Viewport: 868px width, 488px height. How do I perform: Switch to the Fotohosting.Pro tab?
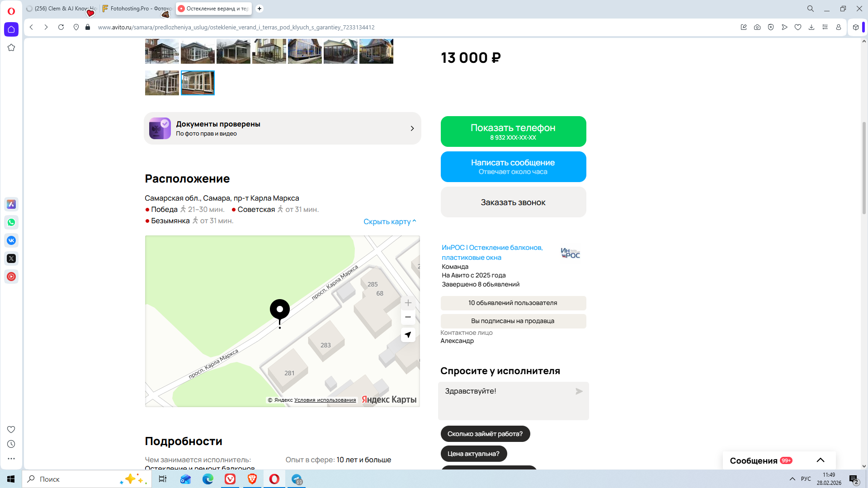[137, 9]
